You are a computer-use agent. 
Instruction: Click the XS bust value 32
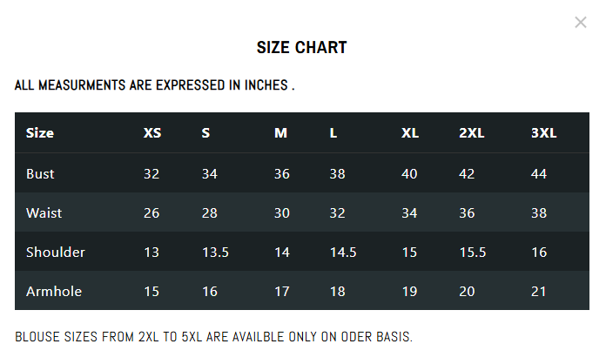click(151, 173)
